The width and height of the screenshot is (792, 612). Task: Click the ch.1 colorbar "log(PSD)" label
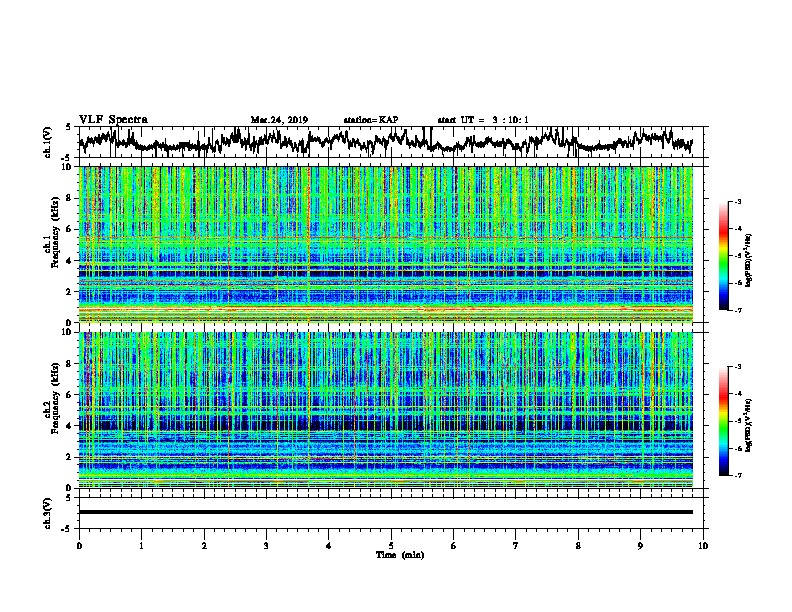749,260
